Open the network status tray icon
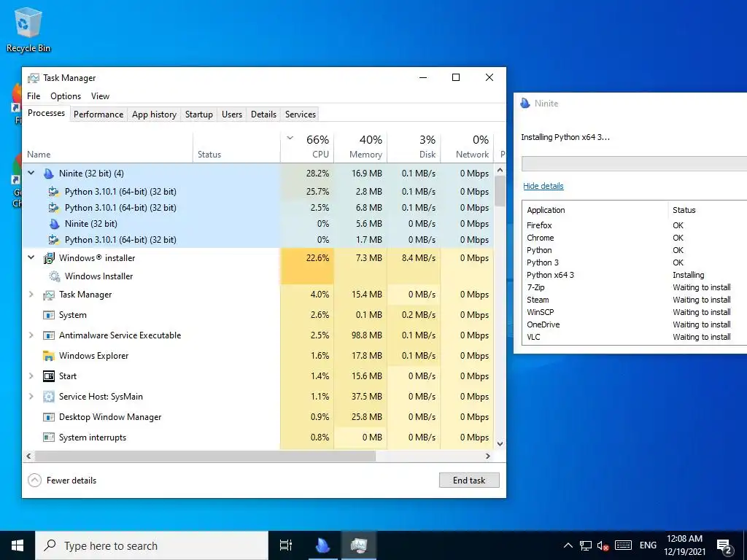The width and height of the screenshot is (747, 560). [x=586, y=545]
